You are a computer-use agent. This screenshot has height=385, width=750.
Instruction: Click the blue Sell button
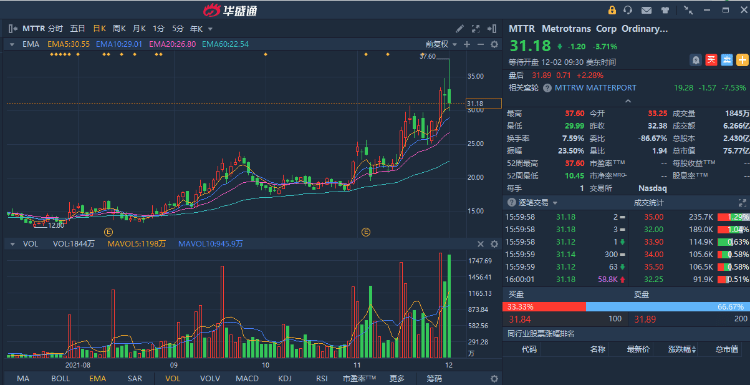pyautogui.click(x=727, y=60)
